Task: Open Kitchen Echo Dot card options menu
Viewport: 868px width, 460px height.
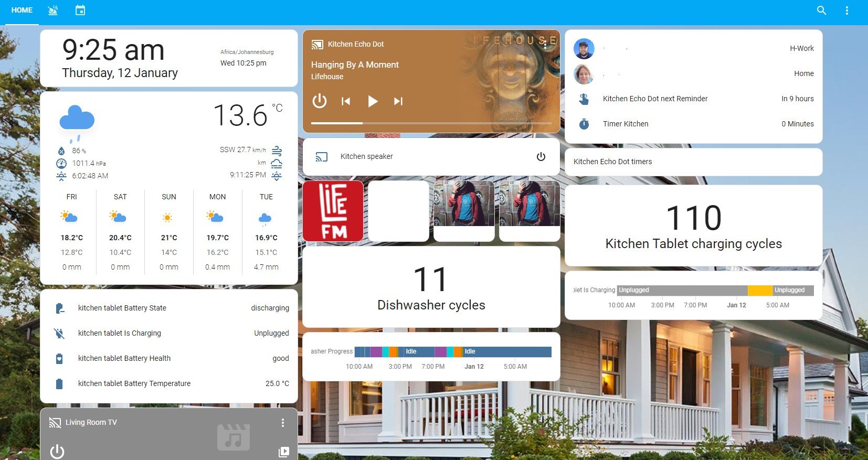Action: (x=545, y=44)
